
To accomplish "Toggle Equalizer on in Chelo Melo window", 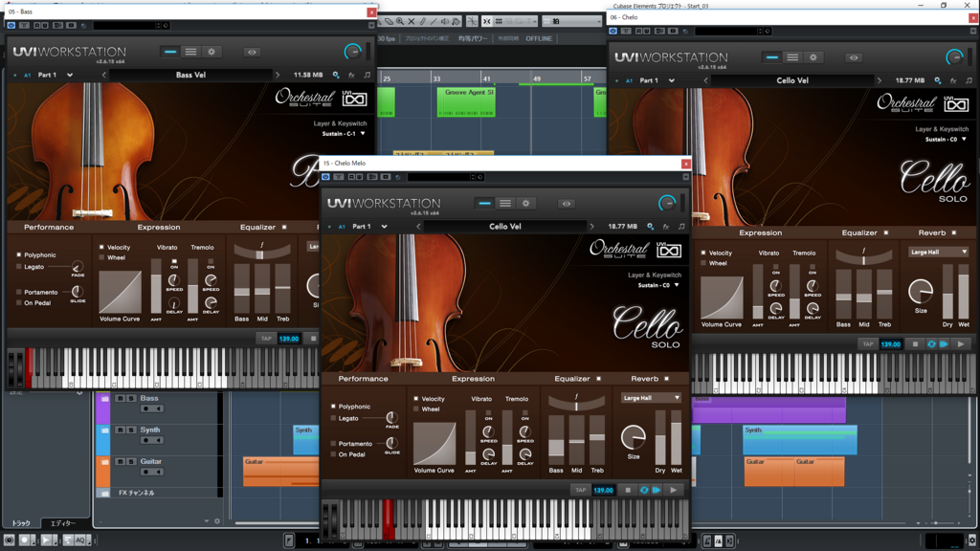I will tap(599, 379).
